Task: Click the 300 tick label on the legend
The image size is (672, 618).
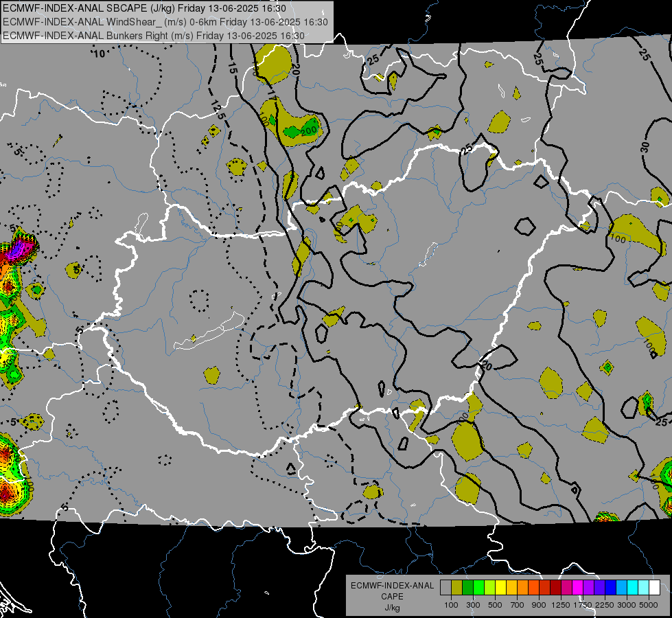Action: tap(473, 605)
